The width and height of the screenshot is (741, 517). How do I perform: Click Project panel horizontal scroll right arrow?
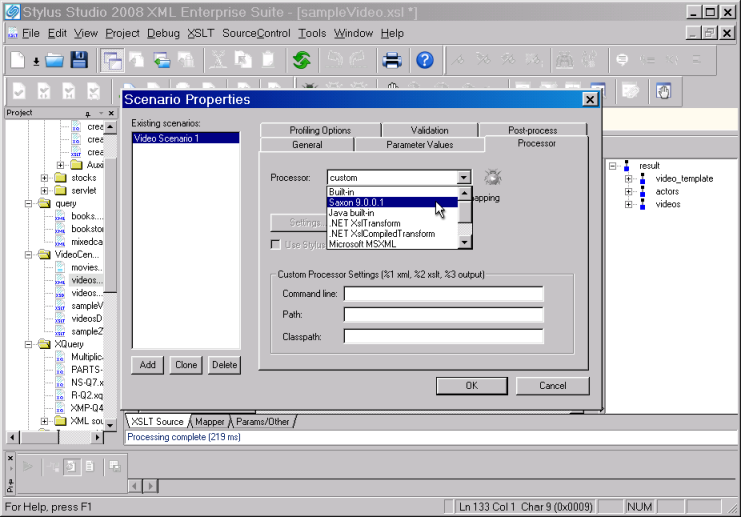click(97, 437)
